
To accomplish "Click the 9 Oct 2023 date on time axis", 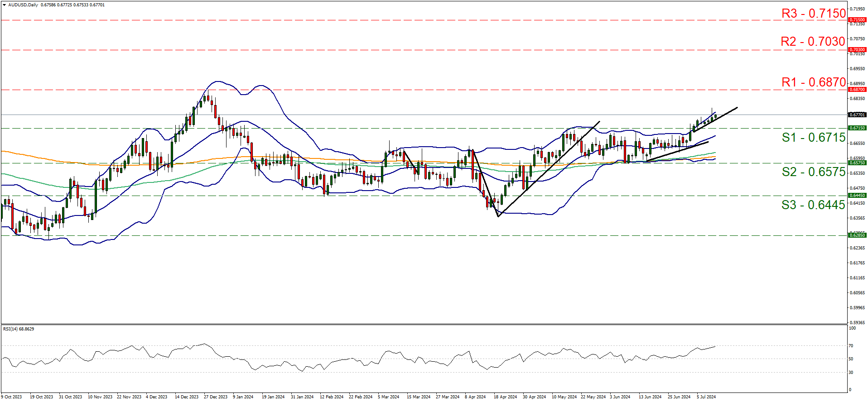I will (x=12, y=397).
